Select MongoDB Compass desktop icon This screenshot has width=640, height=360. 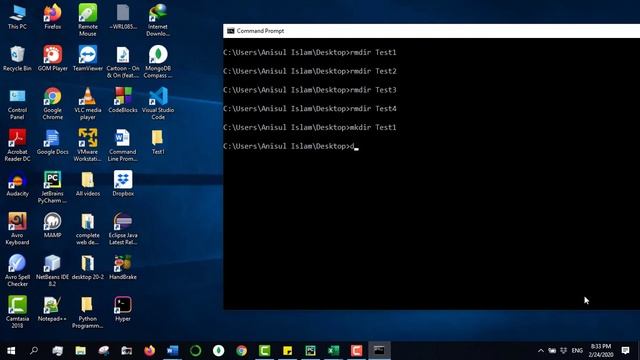(158, 62)
